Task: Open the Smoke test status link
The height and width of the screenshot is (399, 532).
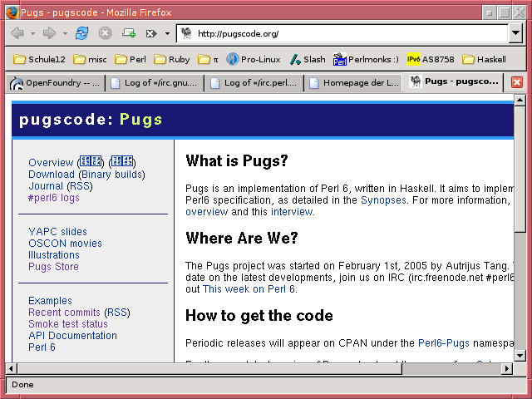Action: (x=68, y=324)
